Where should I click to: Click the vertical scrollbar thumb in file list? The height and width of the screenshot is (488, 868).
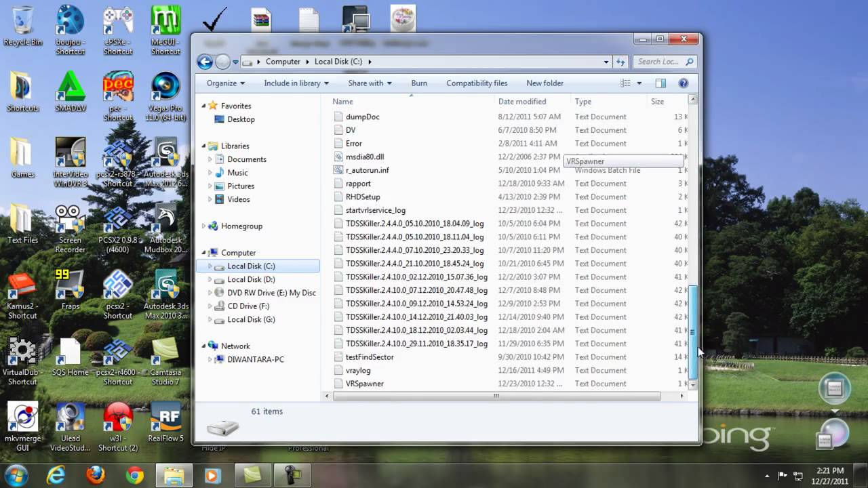(692, 332)
